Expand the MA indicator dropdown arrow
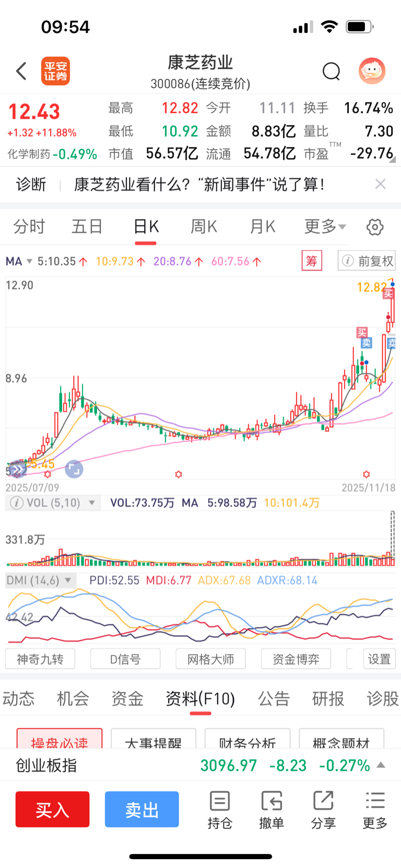 pos(29,261)
